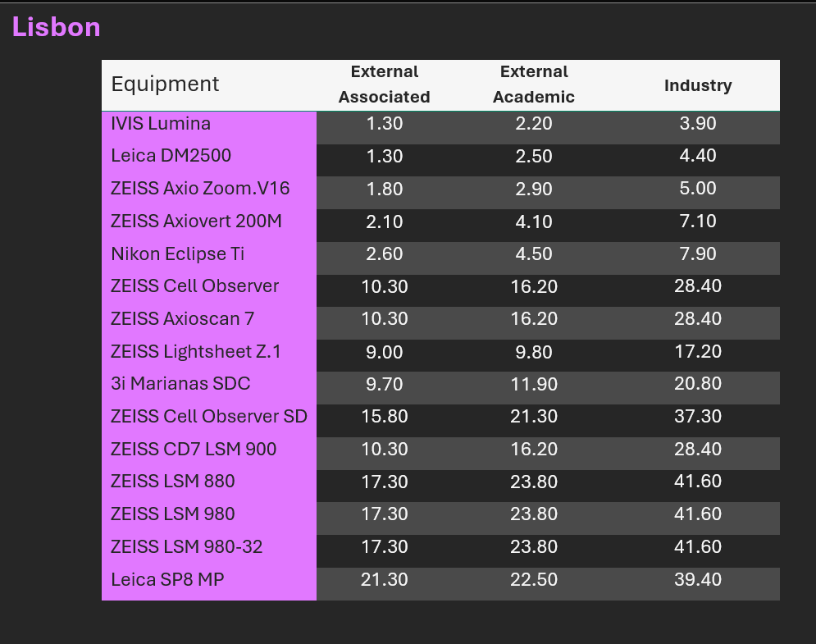Select the ZEISS Axio Zoom.V16 cell
816x644 pixels.
coord(200,189)
